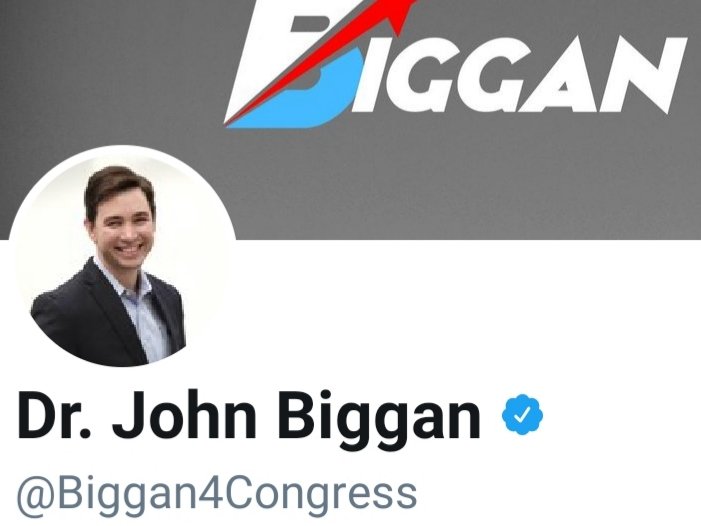The image size is (701, 526).
Task: Click the red arrow in the Biggan logo
Action: point(323,58)
